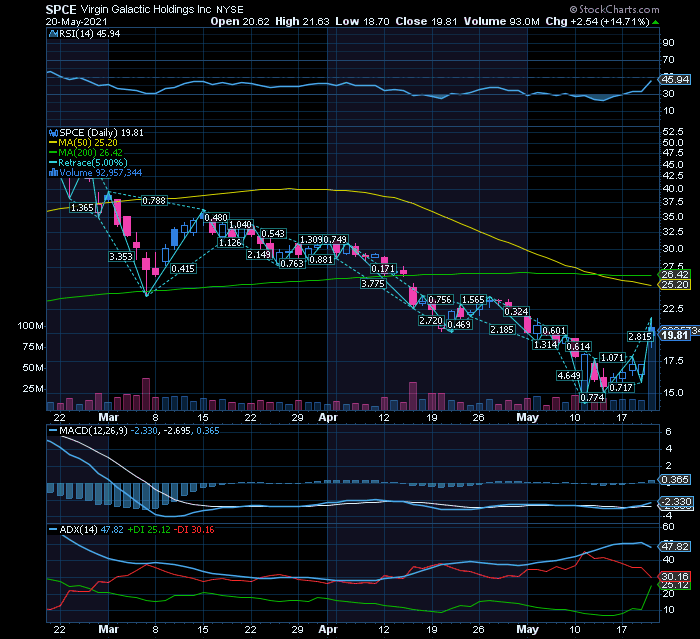Image resolution: width=700 pixels, height=639 pixels.
Task: Click the 25.20 MA(50) price tag
Action: [x=675, y=284]
